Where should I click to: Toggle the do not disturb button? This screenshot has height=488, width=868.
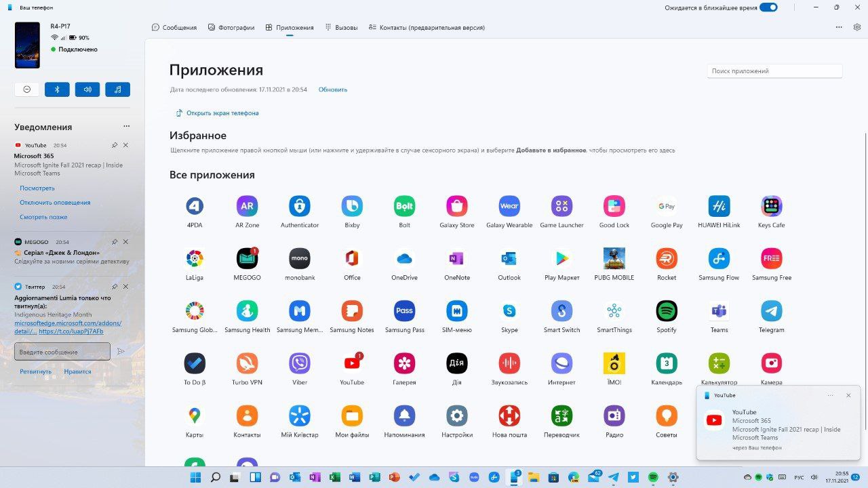coord(26,89)
